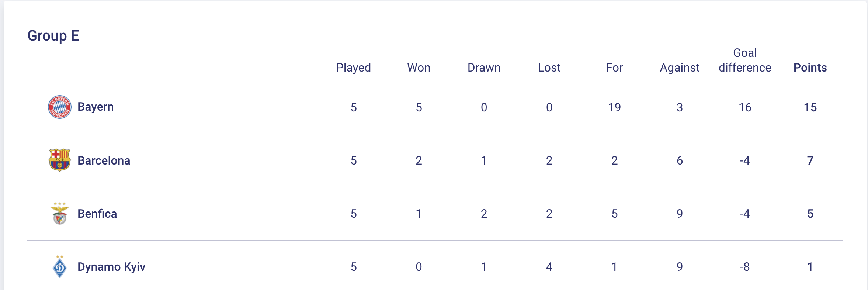Click the Bayern Munich club crest
Image resolution: width=868 pixels, height=290 pixels.
coord(60,107)
